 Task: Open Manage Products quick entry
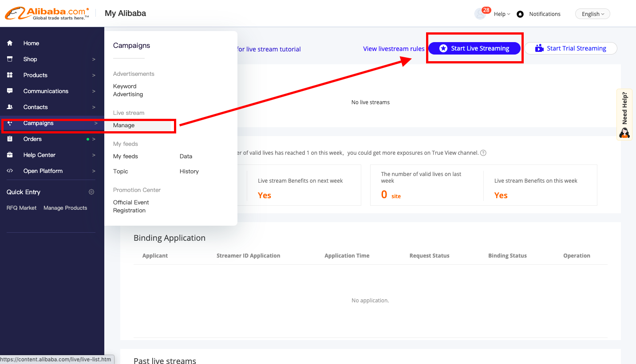click(x=65, y=208)
